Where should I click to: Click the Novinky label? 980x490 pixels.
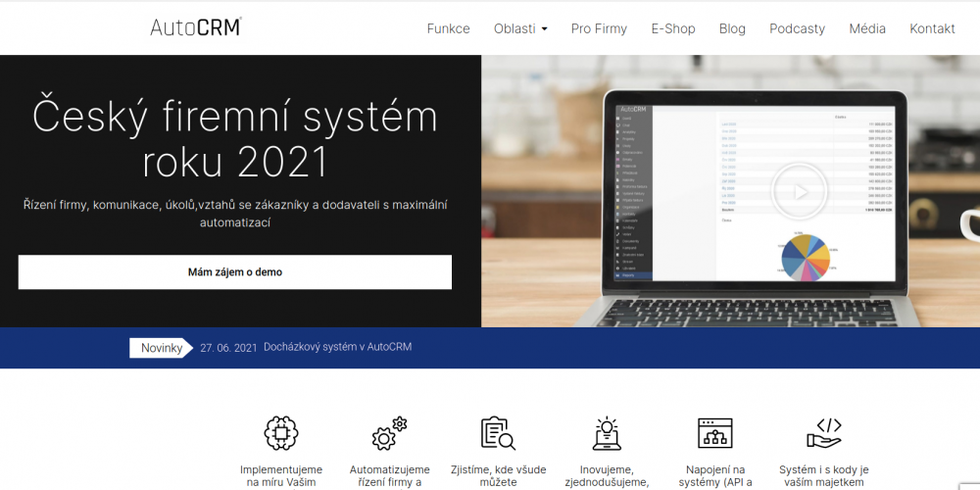point(162,348)
